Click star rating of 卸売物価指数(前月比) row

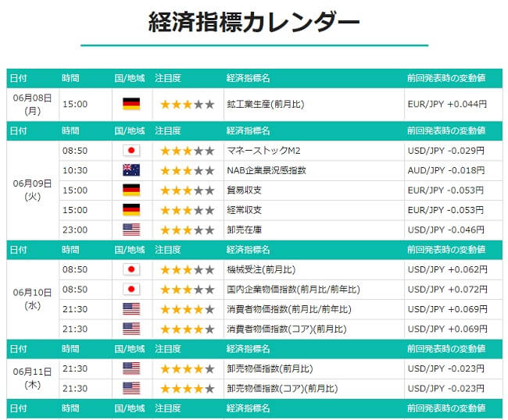pos(188,368)
